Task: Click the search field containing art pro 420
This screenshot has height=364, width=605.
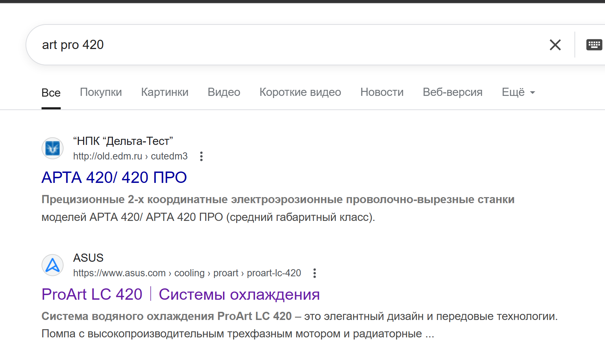Action: pos(284,45)
